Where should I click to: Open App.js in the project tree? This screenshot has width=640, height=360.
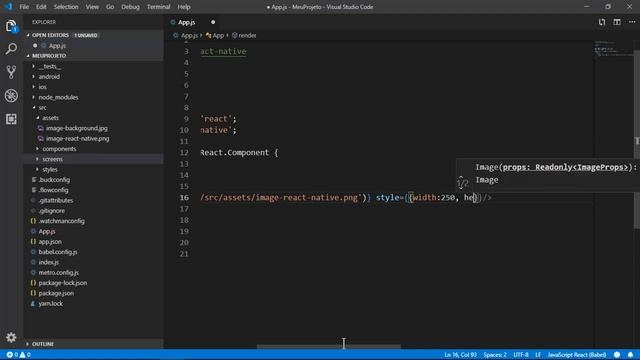47,231
